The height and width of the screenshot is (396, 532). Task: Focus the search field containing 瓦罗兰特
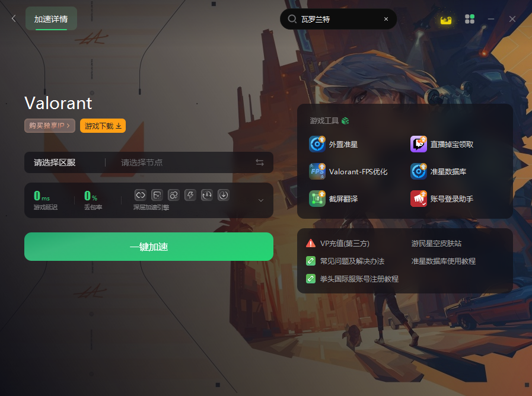[338, 19]
